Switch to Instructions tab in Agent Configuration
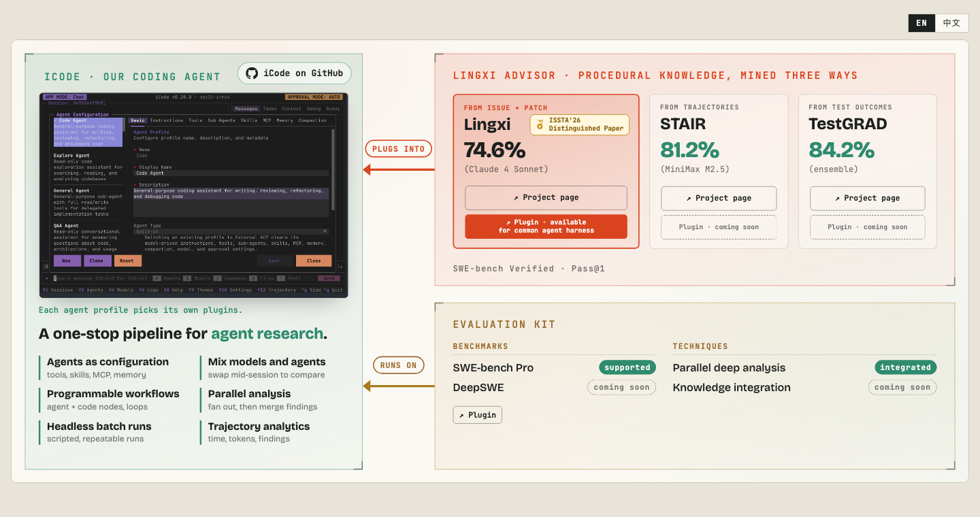Screen dimensions: 980x517 point(167,120)
